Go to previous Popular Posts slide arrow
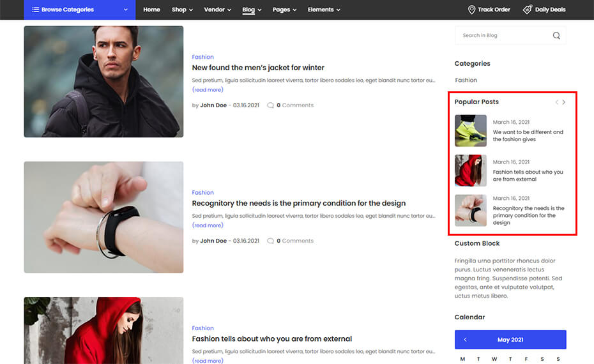Image resolution: width=594 pixels, height=364 pixels. 556,102
